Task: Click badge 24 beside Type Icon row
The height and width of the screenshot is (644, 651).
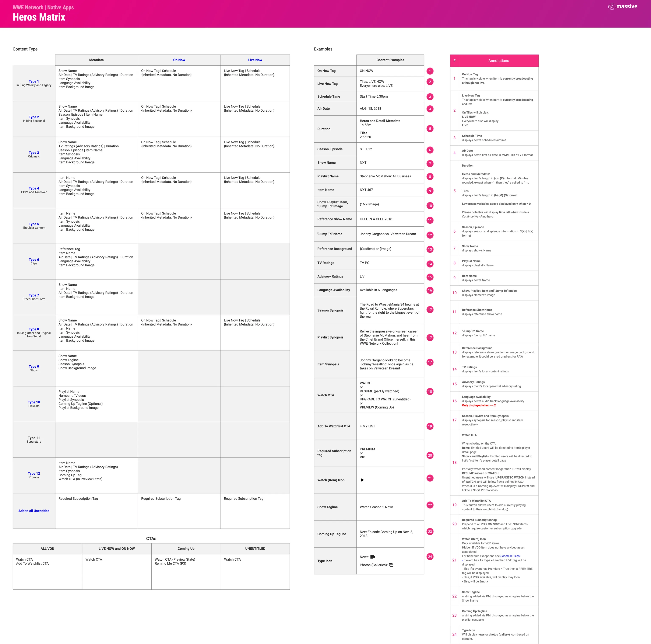Action: pyautogui.click(x=430, y=557)
